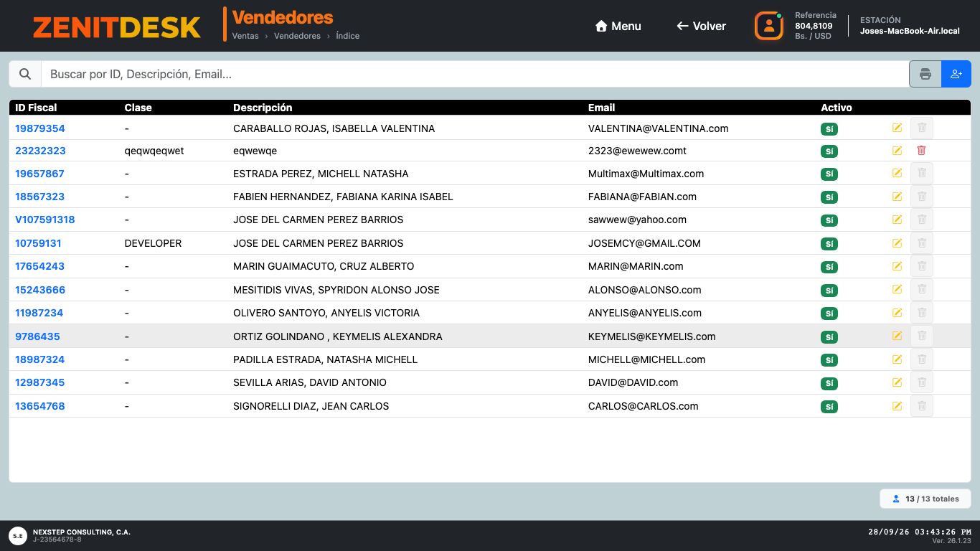Viewport: 980px width, 551px height.
Task: Open vendor ID V107591318 link
Action: coord(45,220)
